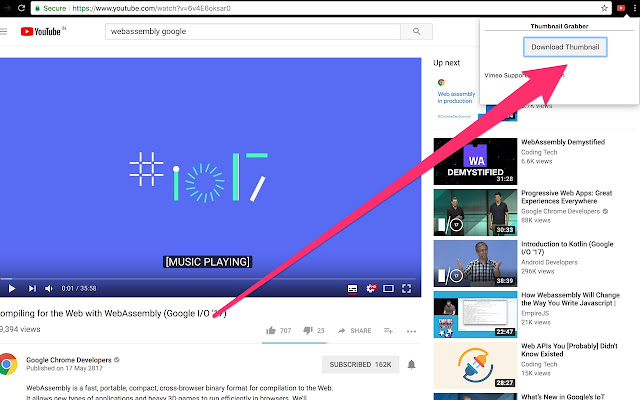Screen dimensions: 640x400
Task: Open WebAssembly Demystified video title
Action: tap(563, 142)
